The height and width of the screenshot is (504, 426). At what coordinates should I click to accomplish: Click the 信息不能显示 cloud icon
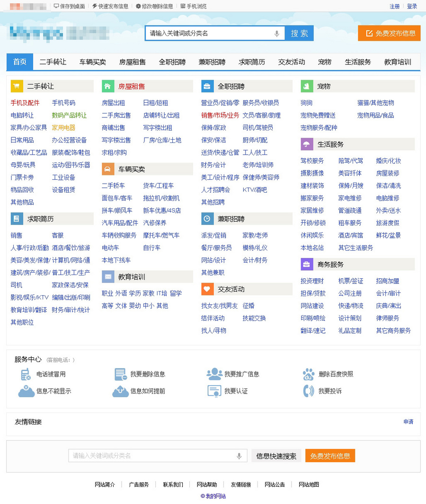(27, 391)
